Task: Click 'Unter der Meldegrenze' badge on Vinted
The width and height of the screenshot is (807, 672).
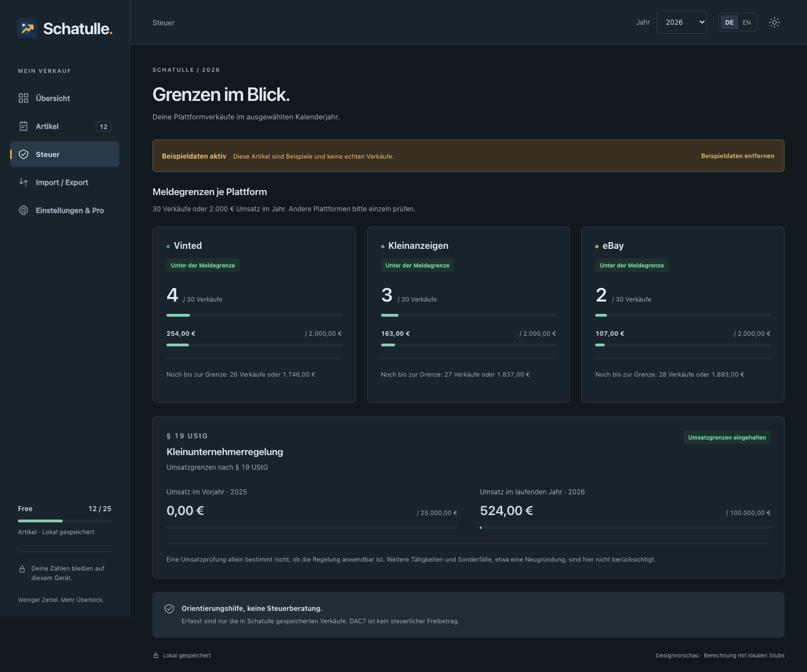Action: [x=203, y=265]
